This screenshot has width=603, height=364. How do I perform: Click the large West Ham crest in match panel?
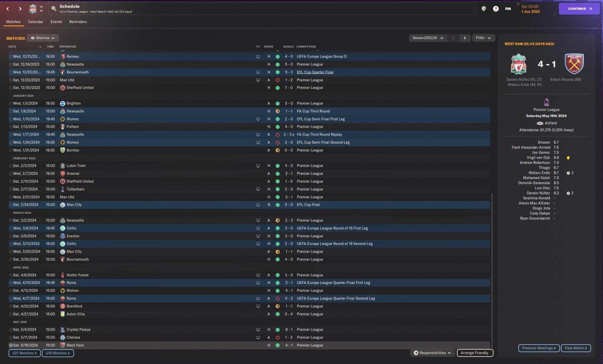coord(574,64)
